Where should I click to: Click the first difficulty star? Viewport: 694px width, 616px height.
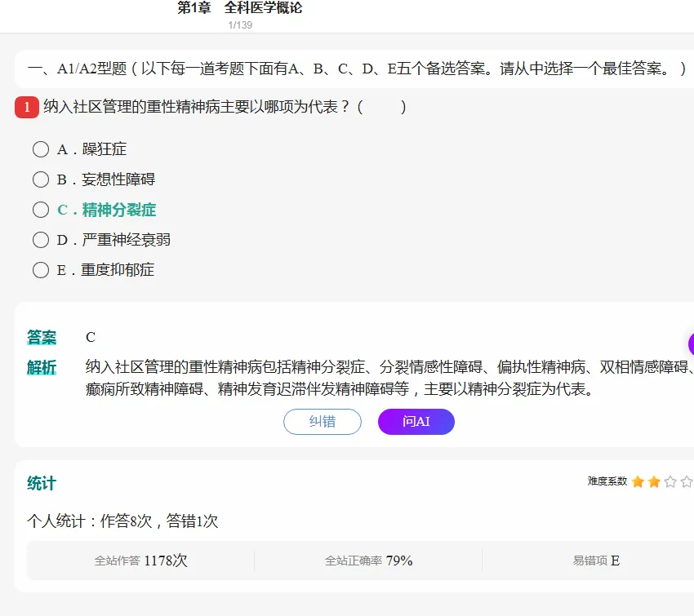click(x=638, y=481)
